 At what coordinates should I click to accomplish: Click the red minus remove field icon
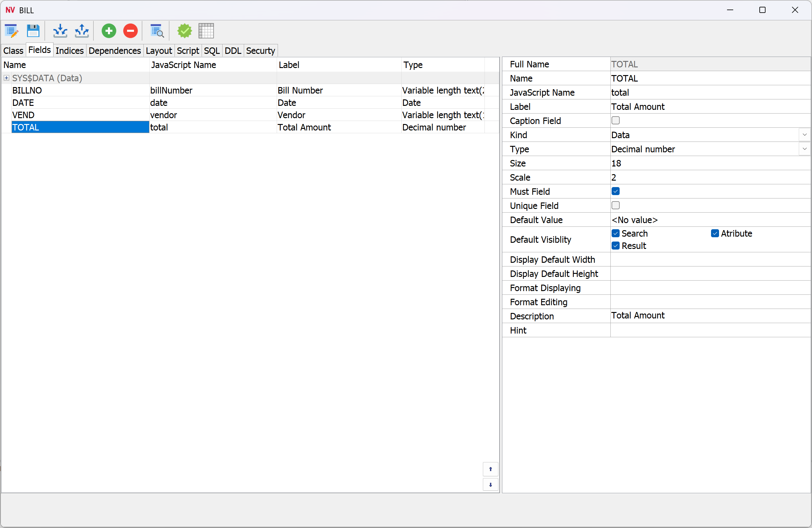[130, 31]
